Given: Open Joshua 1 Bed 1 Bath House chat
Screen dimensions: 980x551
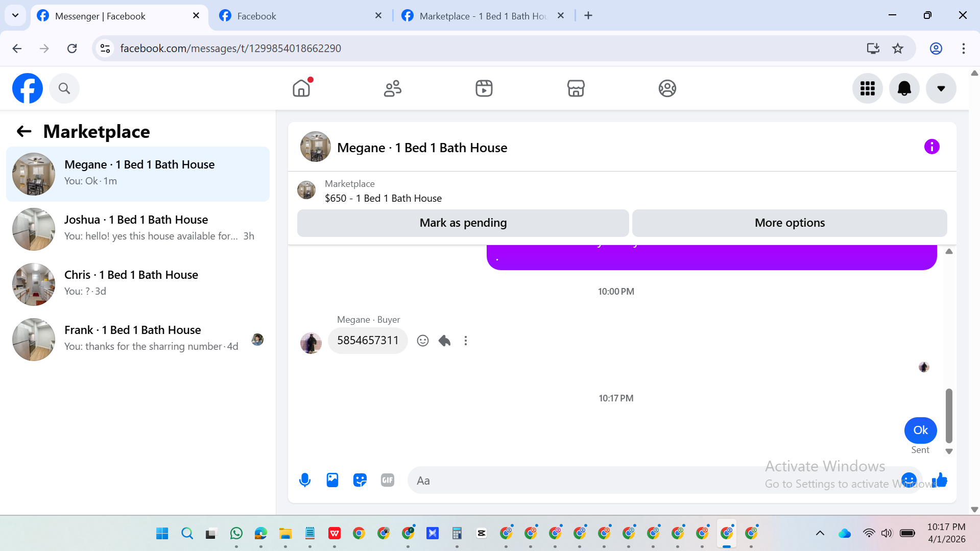Looking at the screenshot, I should tap(138, 229).
